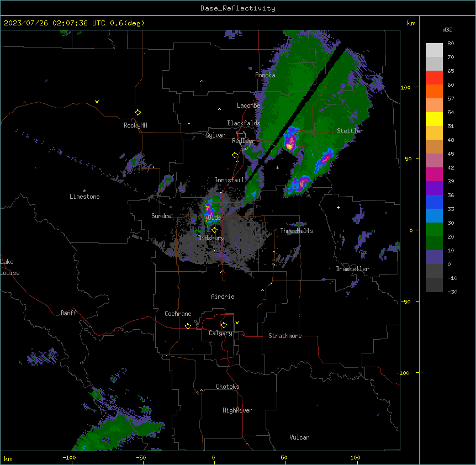Click the yellow diamond marker above Didsbury
The image size is (476, 465).
pyautogui.click(x=214, y=230)
